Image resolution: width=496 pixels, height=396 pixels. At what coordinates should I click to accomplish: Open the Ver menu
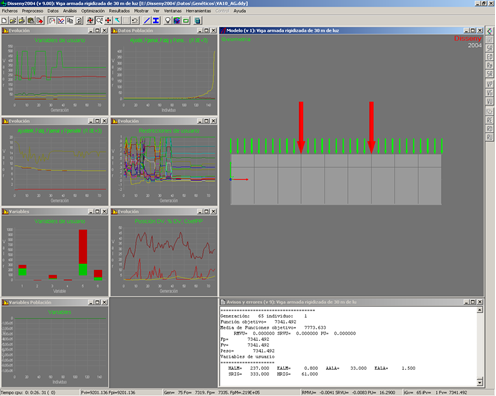tap(156, 11)
